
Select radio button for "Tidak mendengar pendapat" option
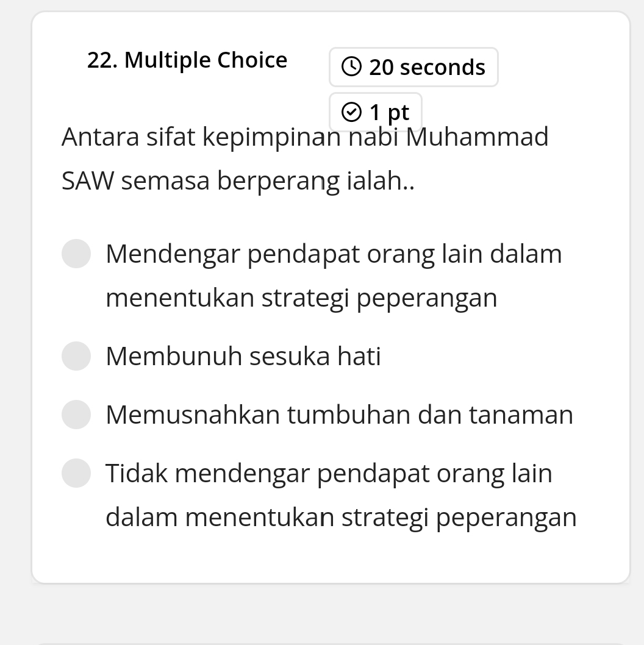point(76,473)
